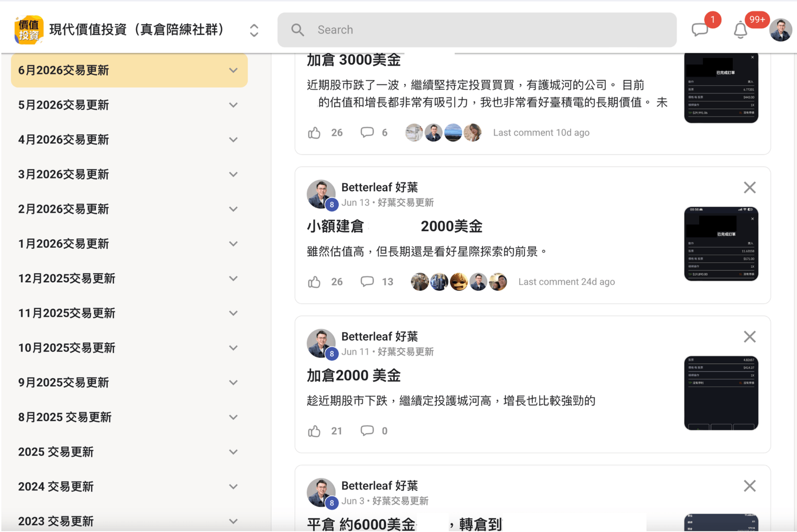Open the chat messages icon

tap(700, 30)
